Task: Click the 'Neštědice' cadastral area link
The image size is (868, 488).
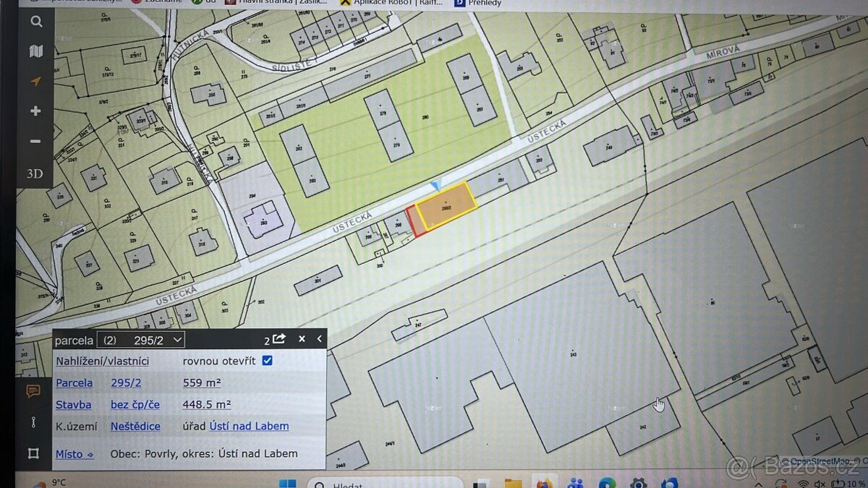Action: (135, 427)
